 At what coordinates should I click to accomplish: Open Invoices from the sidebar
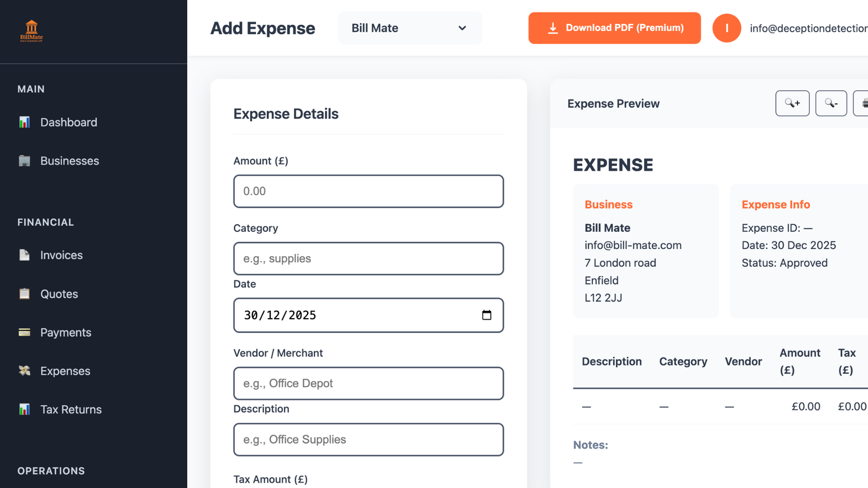pos(61,255)
